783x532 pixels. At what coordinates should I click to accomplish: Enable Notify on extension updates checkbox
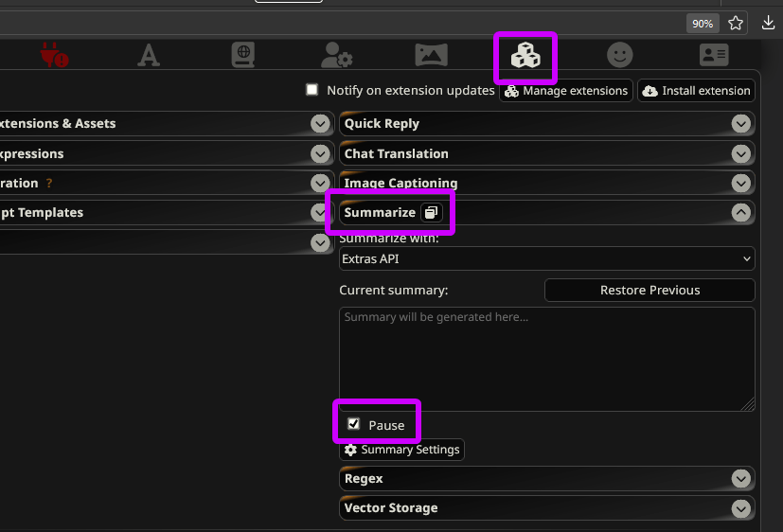click(311, 90)
